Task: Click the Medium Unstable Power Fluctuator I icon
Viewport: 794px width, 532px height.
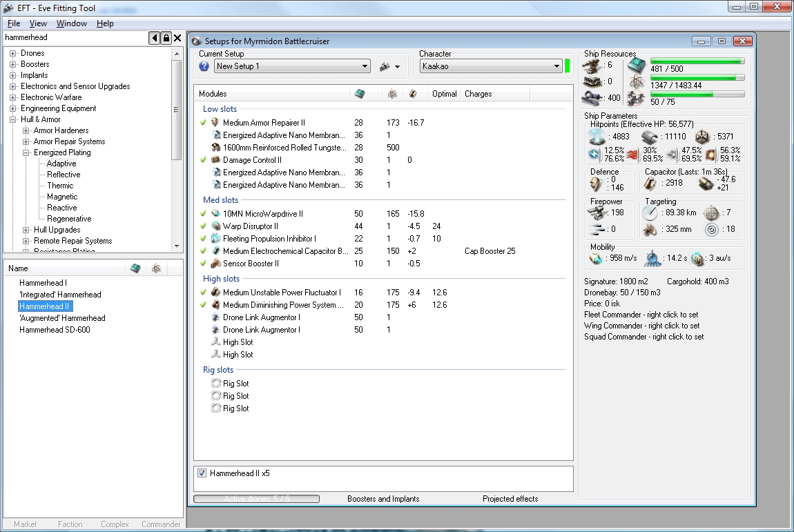Action: (x=215, y=293)
